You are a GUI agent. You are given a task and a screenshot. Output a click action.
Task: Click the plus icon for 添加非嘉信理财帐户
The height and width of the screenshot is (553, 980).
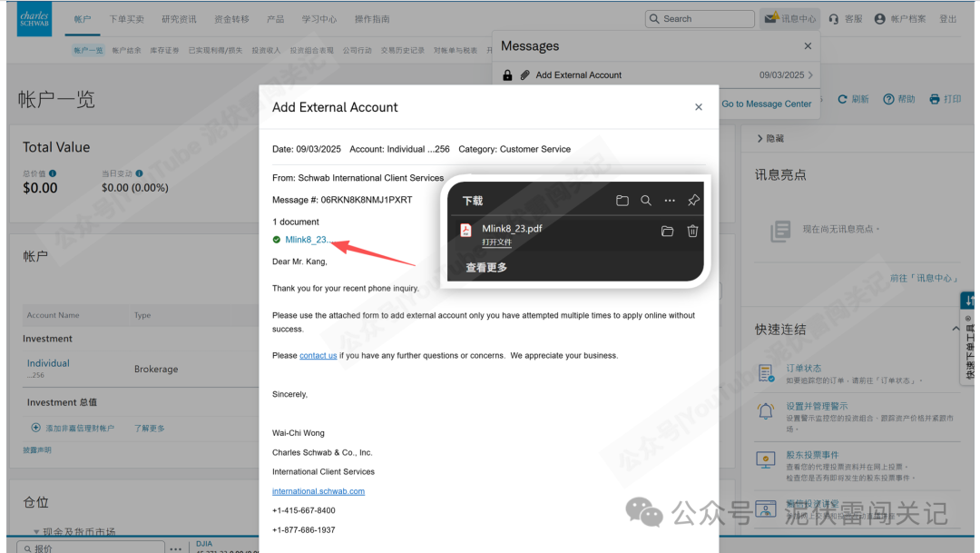pyautogui.click(x=35, y=428)
